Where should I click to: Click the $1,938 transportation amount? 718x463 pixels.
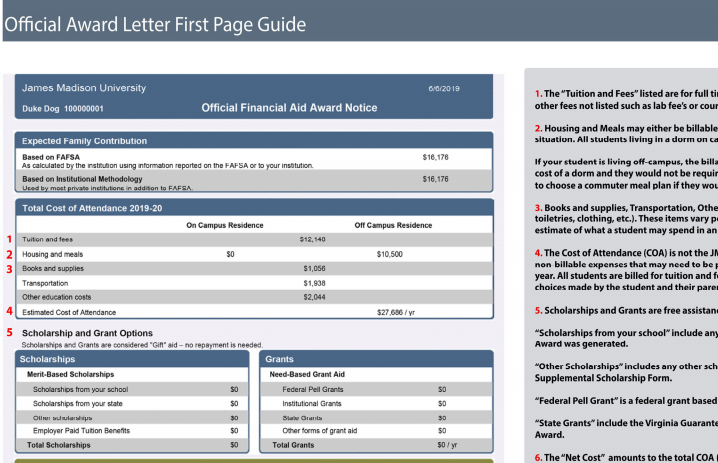[x=314, y=283]
